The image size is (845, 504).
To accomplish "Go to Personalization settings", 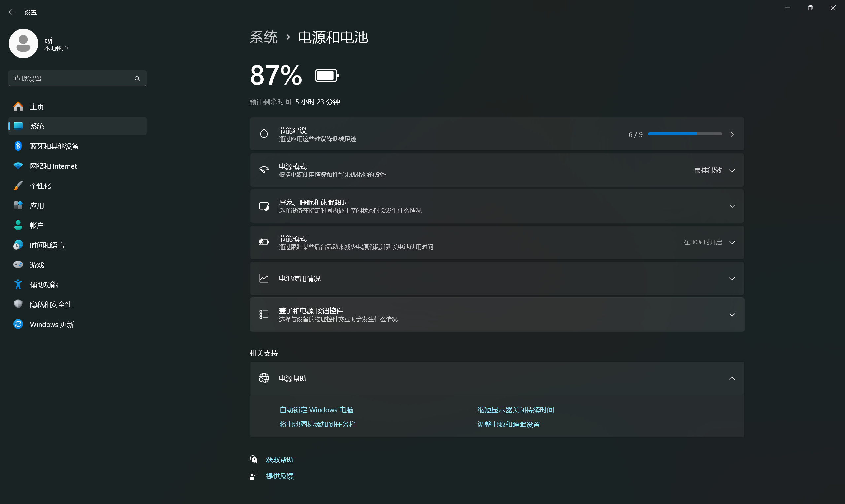I will [x=40, y=186].
